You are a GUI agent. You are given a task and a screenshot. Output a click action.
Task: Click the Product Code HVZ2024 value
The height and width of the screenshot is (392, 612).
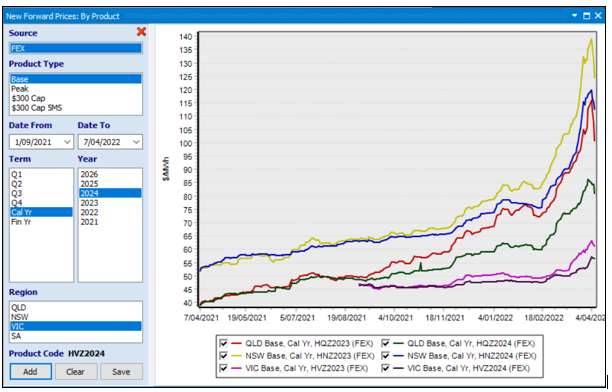coord(86,353)
